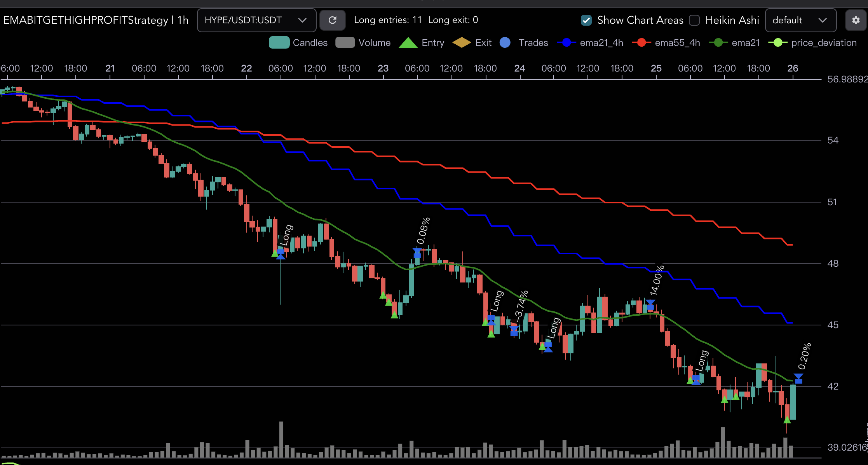The width and height of the screenshot is (868, 465).
Task: Toggle Volume legend gray icon
Action: 345,43
